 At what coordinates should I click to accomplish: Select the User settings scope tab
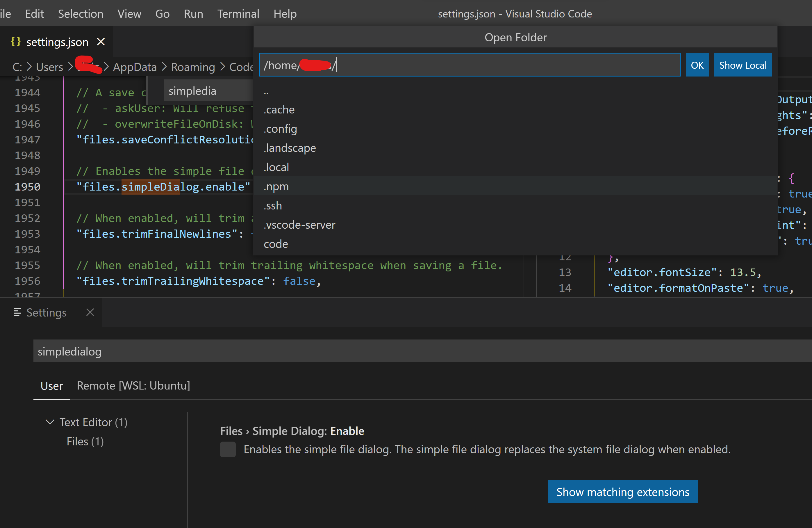(51, 386)
